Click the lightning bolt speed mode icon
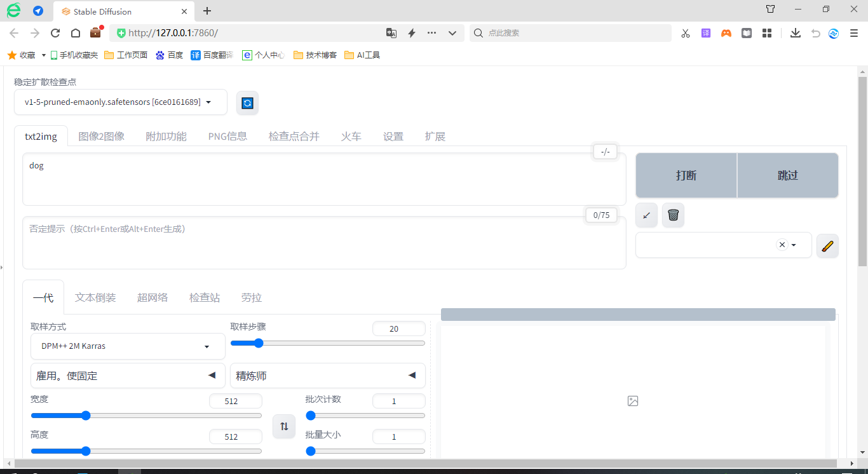This screenshot has width=868, height=474. coord(412,33)
